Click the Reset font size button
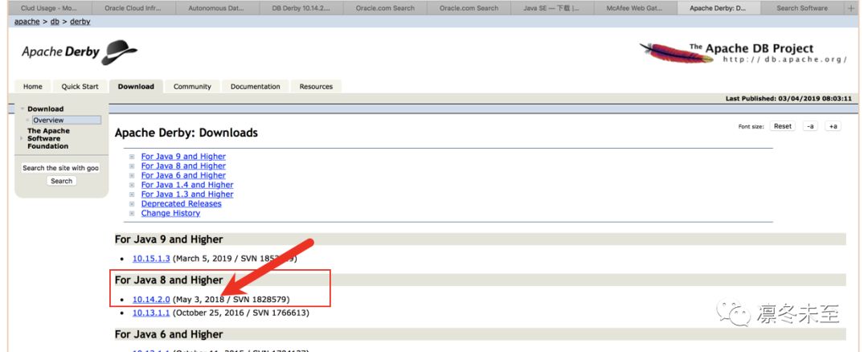The width and height of the screenshot is (868, 352). pyautogui.click(x=782, y=126)
